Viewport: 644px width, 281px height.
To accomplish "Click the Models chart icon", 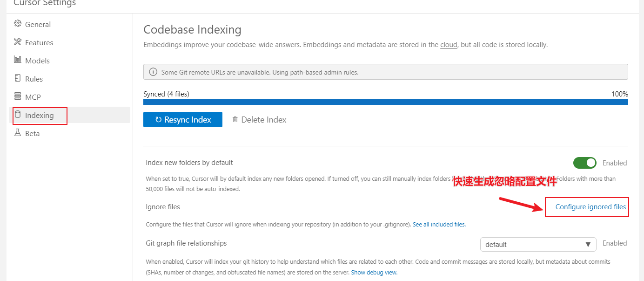I will click(x=18, y=60).
